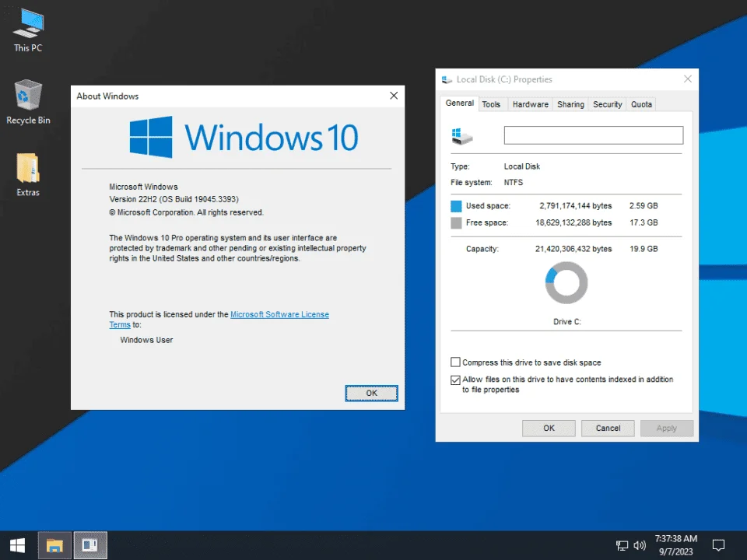Click the NTFS file system value
This screenshot has width=747, height=560.
click(x=513, y=182)
